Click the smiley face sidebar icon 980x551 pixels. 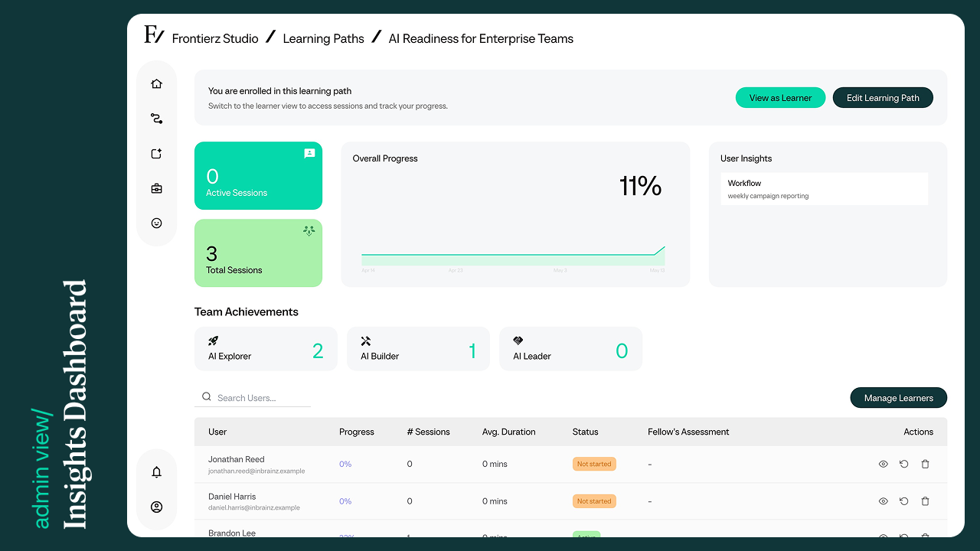[x=157, y=223]
